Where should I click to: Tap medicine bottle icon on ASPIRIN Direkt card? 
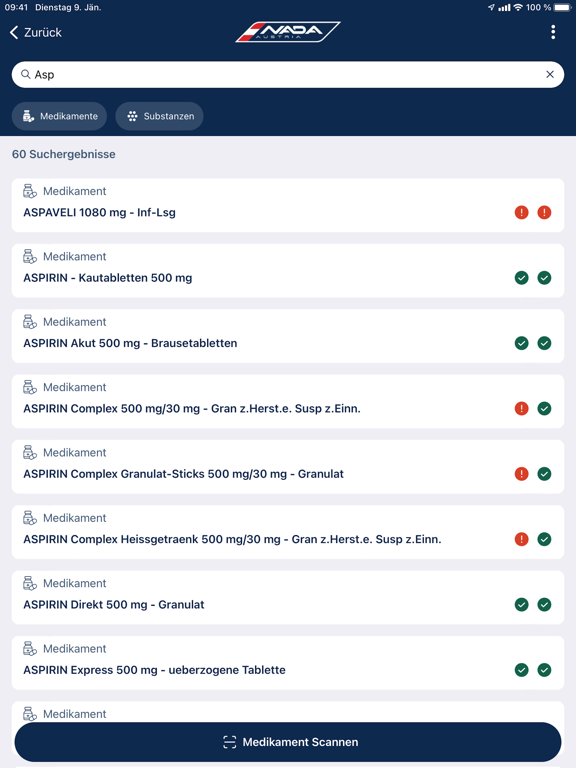point(30,583)
